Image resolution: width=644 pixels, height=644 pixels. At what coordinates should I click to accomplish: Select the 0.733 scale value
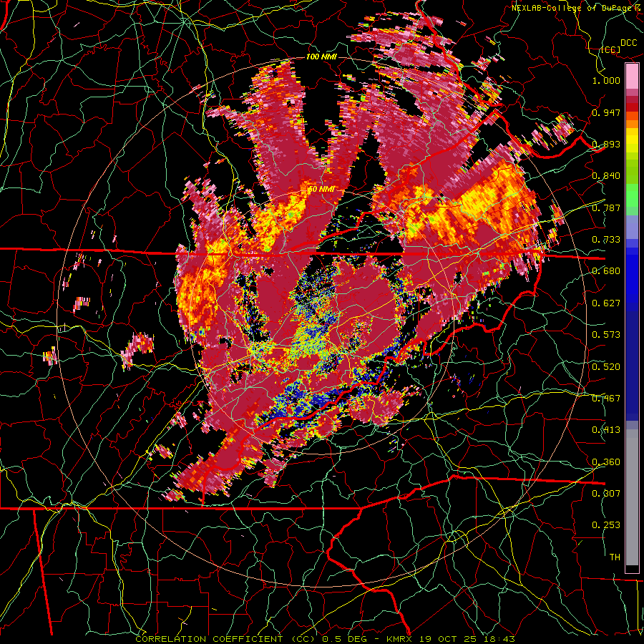pyautogui.click(x=606, y=240)
